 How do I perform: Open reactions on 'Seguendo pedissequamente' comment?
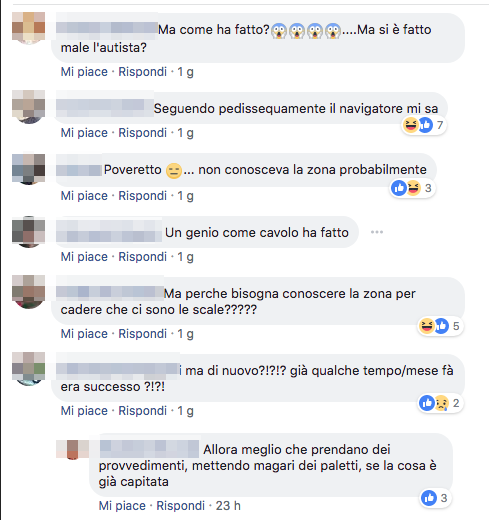[424, 125]
